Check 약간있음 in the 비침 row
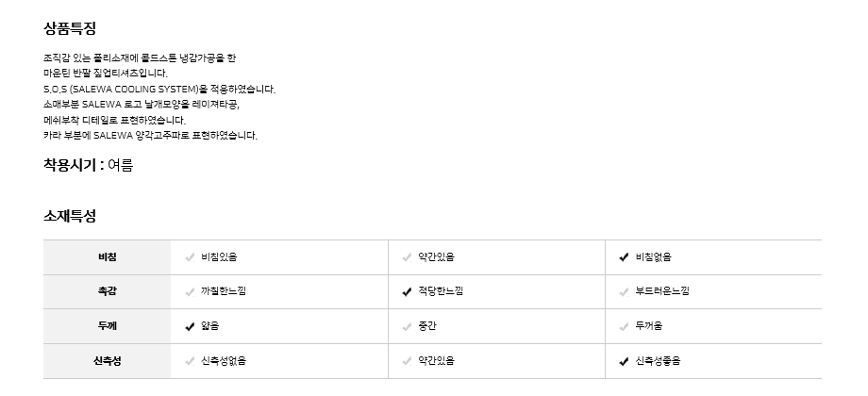 [436, 257]
